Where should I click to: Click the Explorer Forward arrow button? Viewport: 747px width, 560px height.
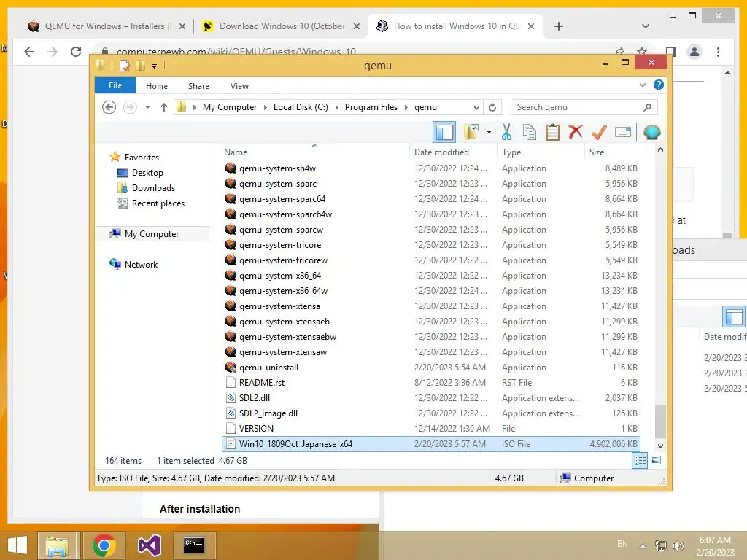pyautogui.click(x=130, y=107)
